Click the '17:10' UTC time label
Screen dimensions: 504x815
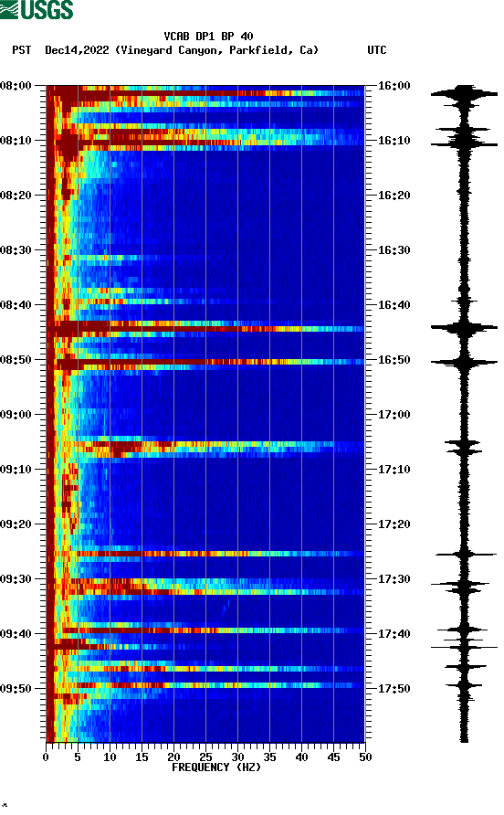click(394, 470)
